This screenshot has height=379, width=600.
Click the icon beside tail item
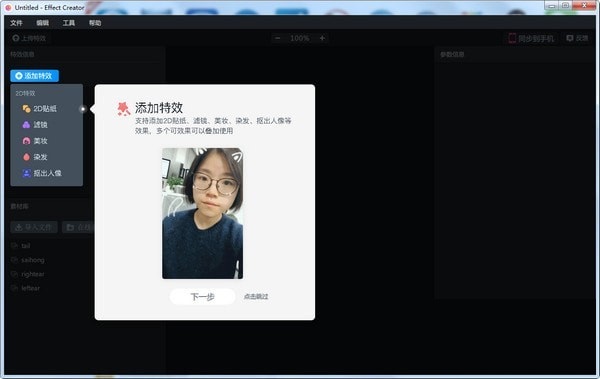pos(15,246)
